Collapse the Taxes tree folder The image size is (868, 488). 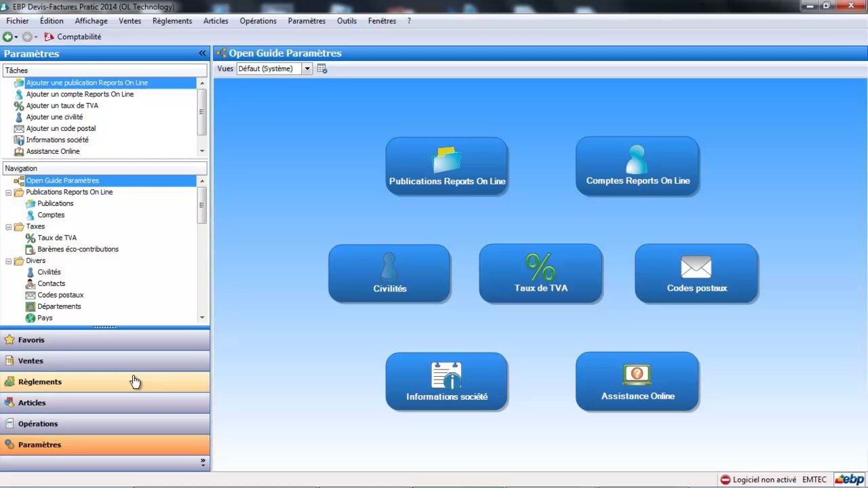tap(9, 226)
